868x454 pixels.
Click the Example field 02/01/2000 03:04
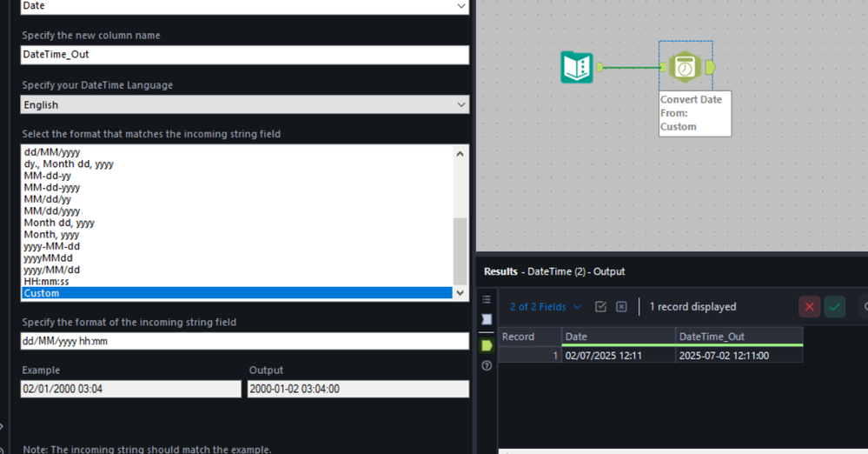[130, 389]
